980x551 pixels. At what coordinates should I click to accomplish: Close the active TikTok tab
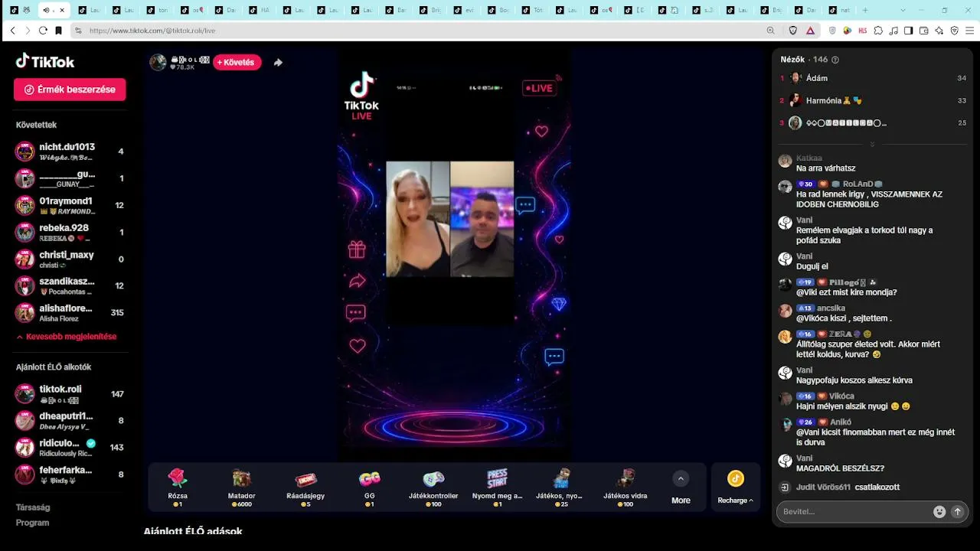(62, 10)
